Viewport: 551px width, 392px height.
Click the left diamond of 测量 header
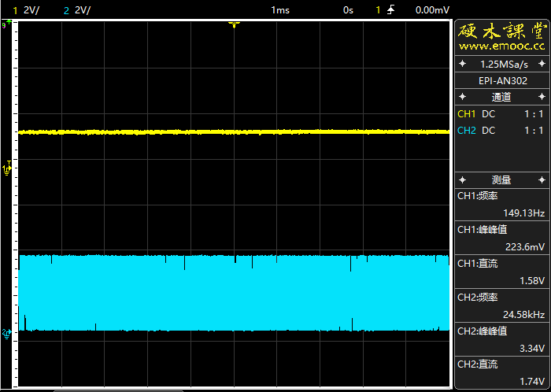pyautogui.click(x=463, y=180)
